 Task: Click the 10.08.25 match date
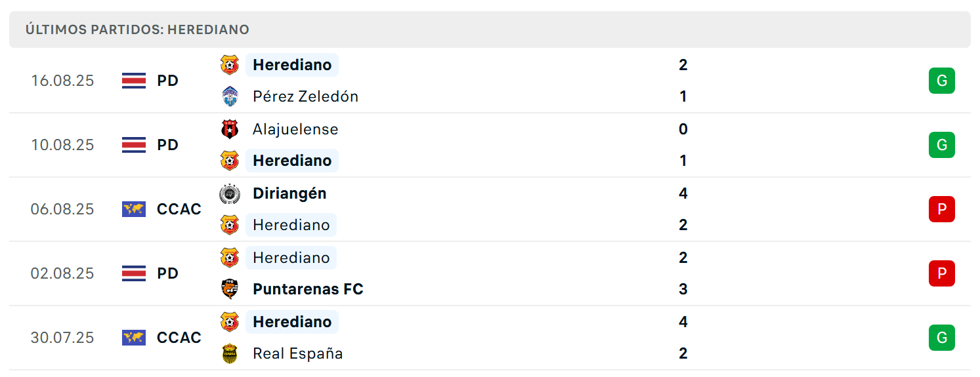[x=62, y=145]
